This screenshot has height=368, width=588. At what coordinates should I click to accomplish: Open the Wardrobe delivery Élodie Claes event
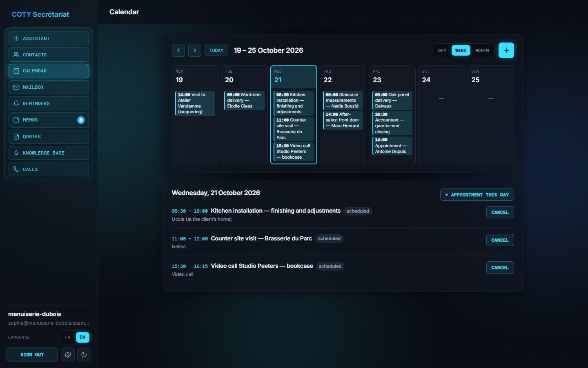244,101
